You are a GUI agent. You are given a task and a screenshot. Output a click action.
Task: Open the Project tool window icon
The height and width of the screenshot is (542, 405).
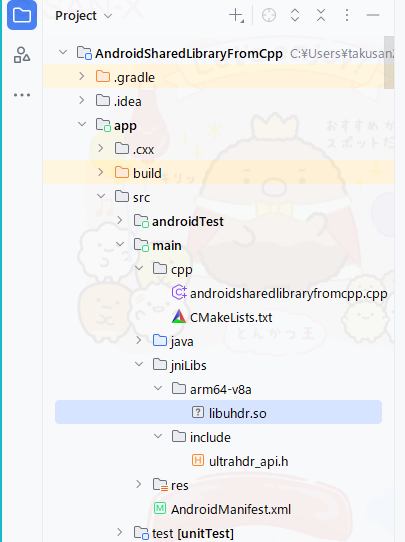[22, 15]
